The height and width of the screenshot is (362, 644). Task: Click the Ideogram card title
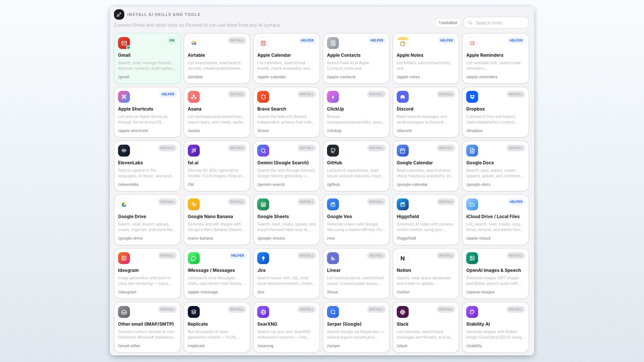coord(128,270)
